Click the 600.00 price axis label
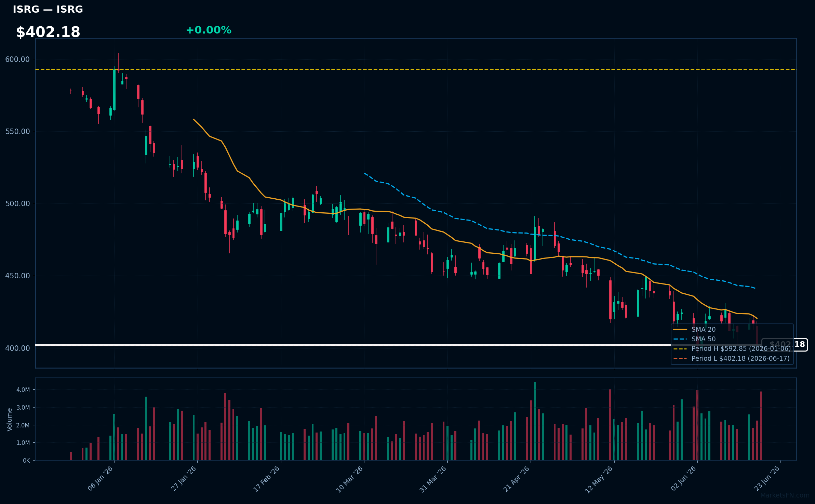This screenshot has height=504, width=815. point(17,59)
